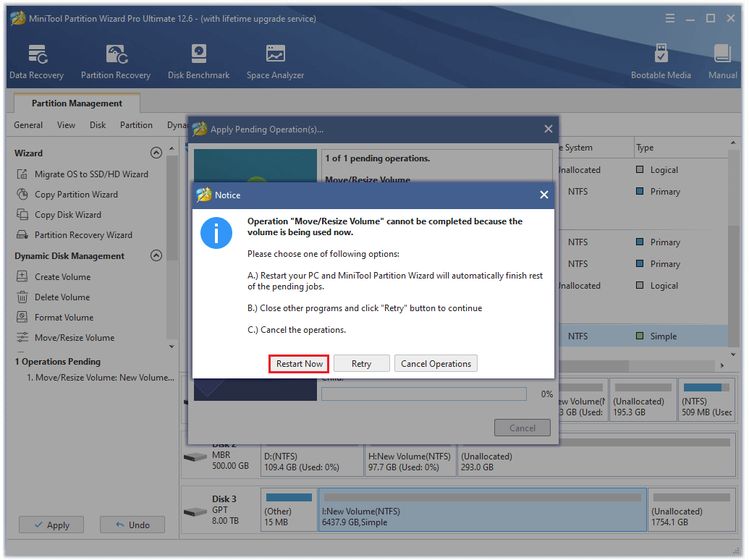Click the partition list scroll down arrow
The image size is (749, 560).
coord(733,355)
